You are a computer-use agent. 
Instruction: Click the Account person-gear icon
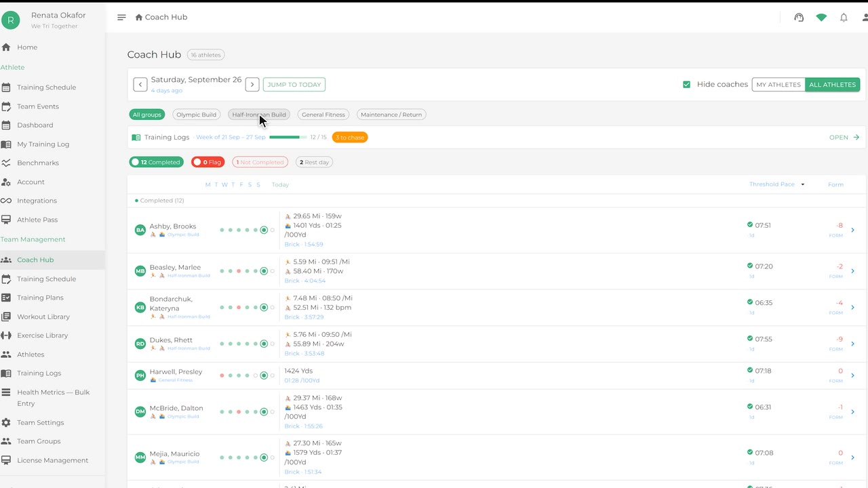6,182
